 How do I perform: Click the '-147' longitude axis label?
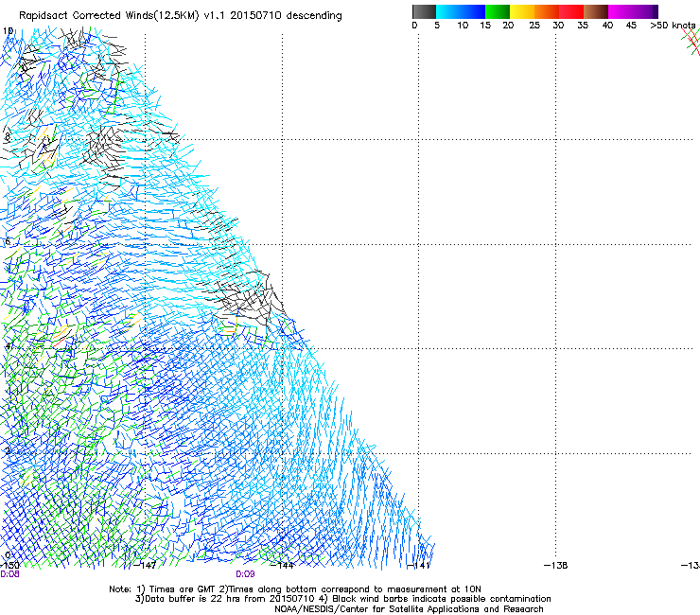point(145,566)
